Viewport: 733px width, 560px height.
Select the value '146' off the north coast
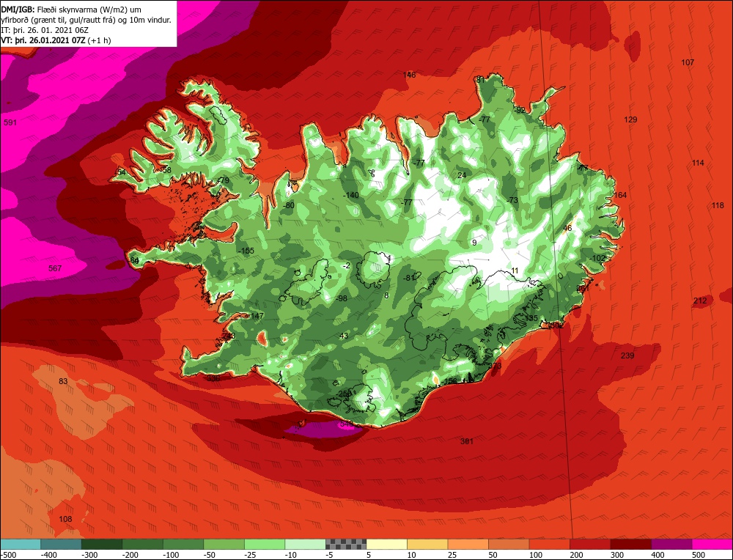pyautogui.click(x=409, y=75)
